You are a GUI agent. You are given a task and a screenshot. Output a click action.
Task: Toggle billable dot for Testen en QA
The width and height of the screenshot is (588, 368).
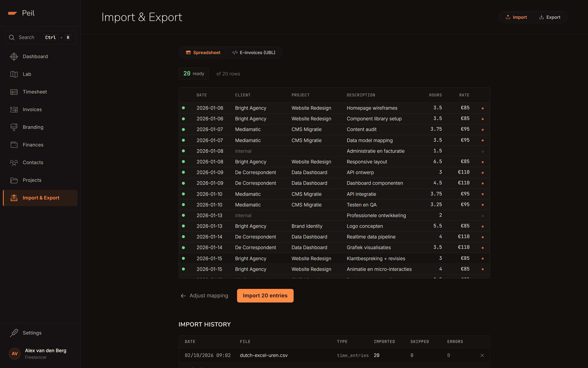[x=483, y=205]
